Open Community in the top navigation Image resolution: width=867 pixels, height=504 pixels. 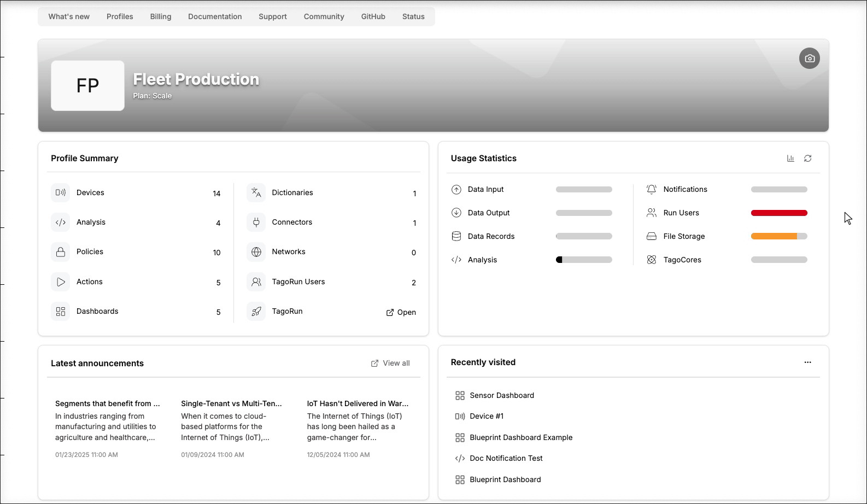[324, 17]
